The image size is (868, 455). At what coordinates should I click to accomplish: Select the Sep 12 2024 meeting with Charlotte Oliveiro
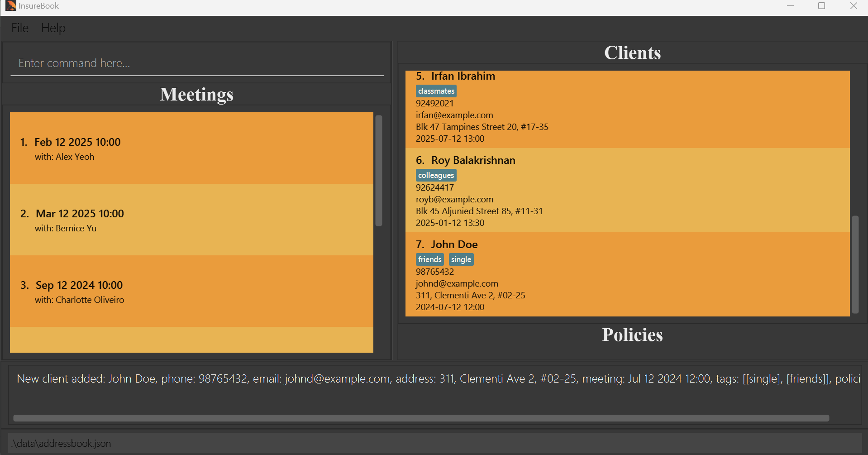point(191,292)
